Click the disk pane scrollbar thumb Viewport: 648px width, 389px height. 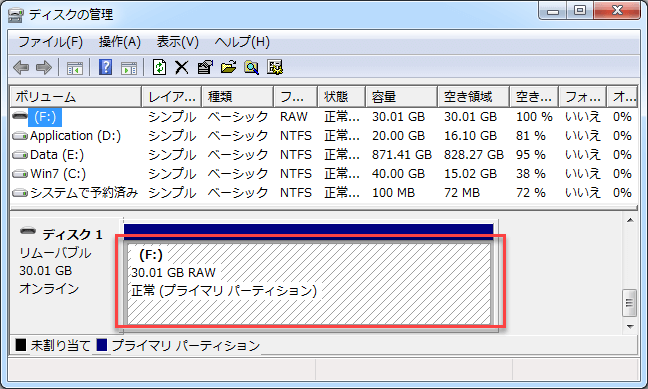pos(629,303)
